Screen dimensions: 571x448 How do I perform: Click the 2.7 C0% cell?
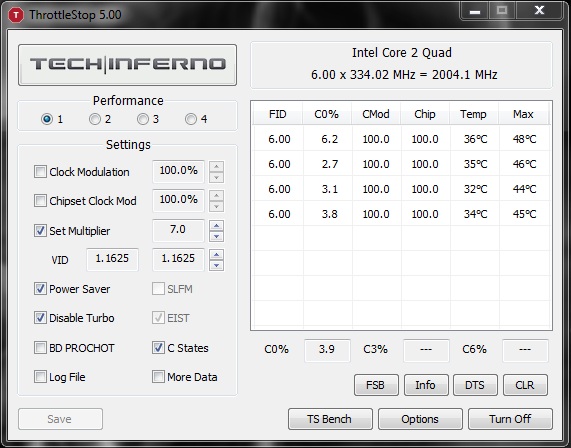coord(327,164)
